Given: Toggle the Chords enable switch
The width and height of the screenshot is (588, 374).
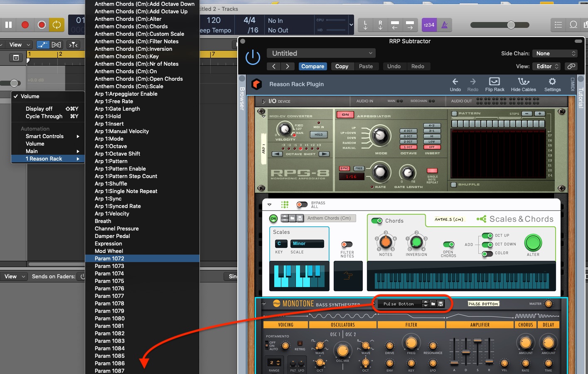Looking at the screenshot, I should pyautogui.click(x=377, y=220).
